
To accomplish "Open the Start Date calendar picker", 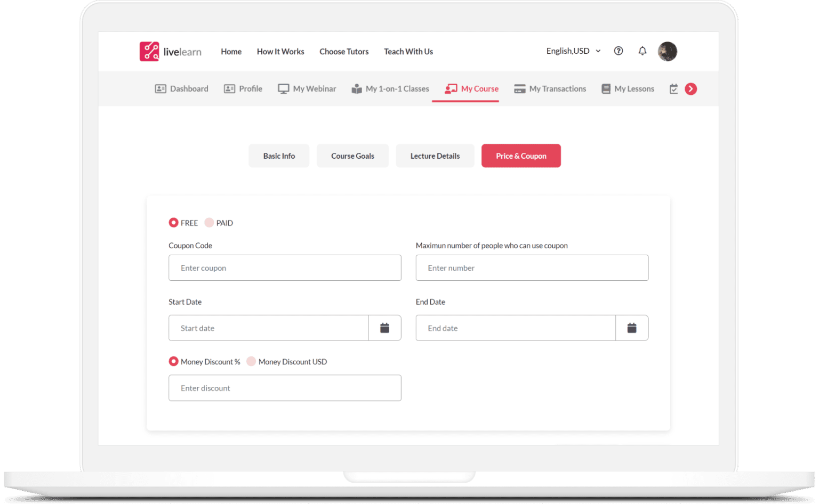I will [384, 328].
